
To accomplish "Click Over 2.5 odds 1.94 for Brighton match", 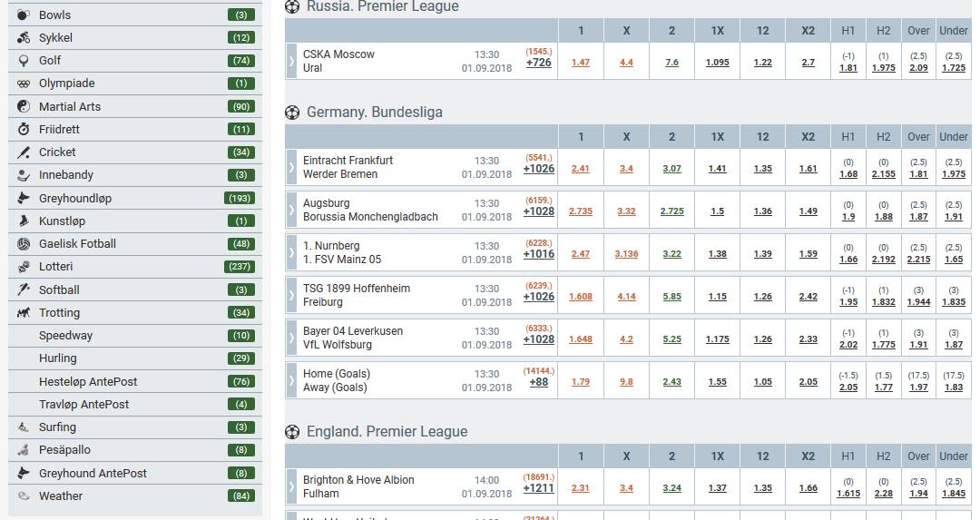I will (918, 493).
